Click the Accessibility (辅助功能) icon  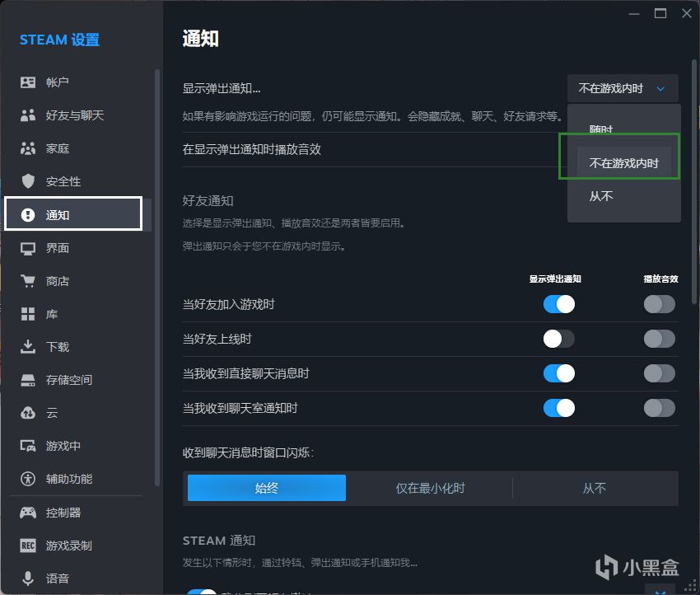tap(28, 479)
